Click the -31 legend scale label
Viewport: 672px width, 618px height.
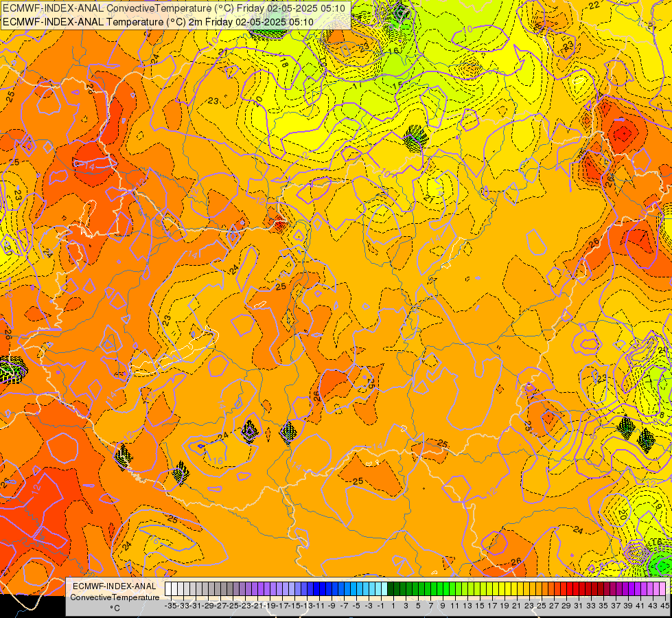[x=196, y=606]
